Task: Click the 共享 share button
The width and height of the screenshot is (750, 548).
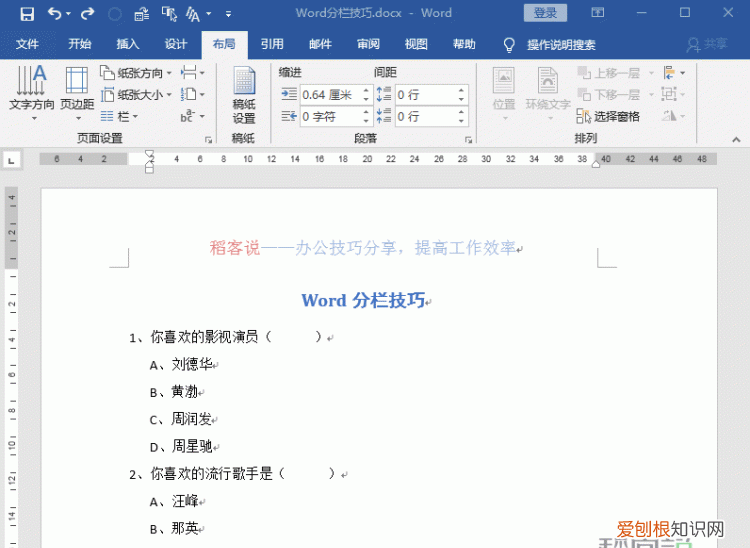Action: 707,44
